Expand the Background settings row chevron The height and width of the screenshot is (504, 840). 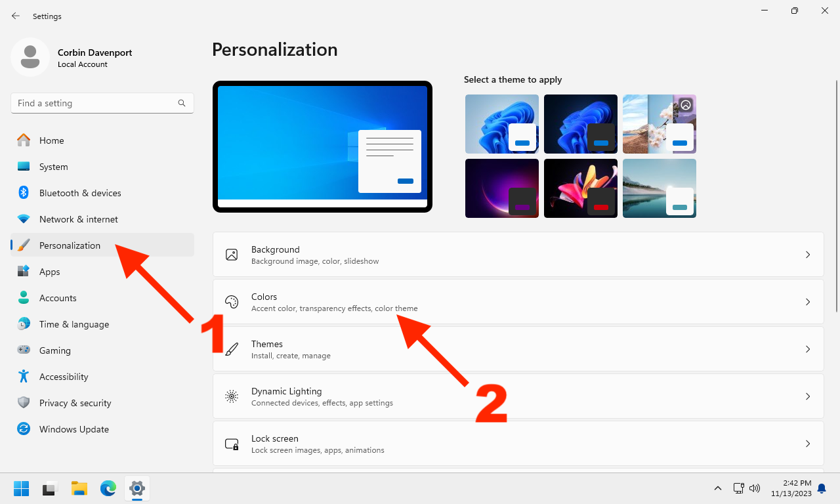(x=808, y=255)
